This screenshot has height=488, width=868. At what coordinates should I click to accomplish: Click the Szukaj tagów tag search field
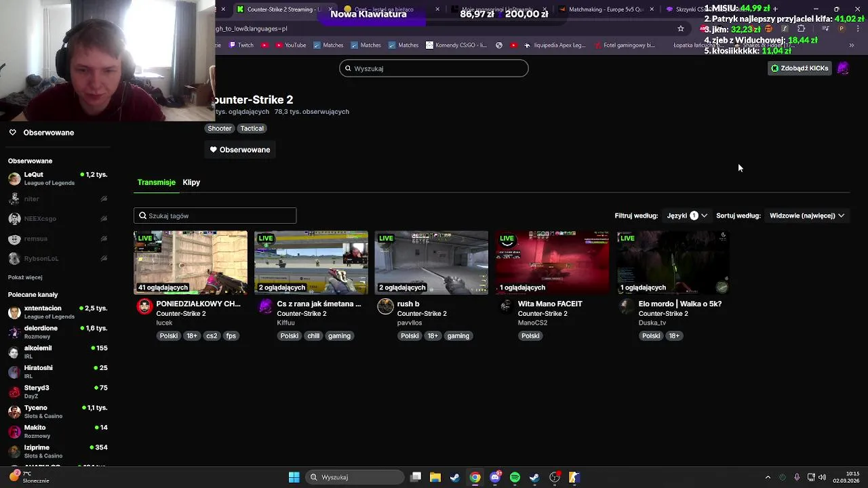click(x=215, y=216)
